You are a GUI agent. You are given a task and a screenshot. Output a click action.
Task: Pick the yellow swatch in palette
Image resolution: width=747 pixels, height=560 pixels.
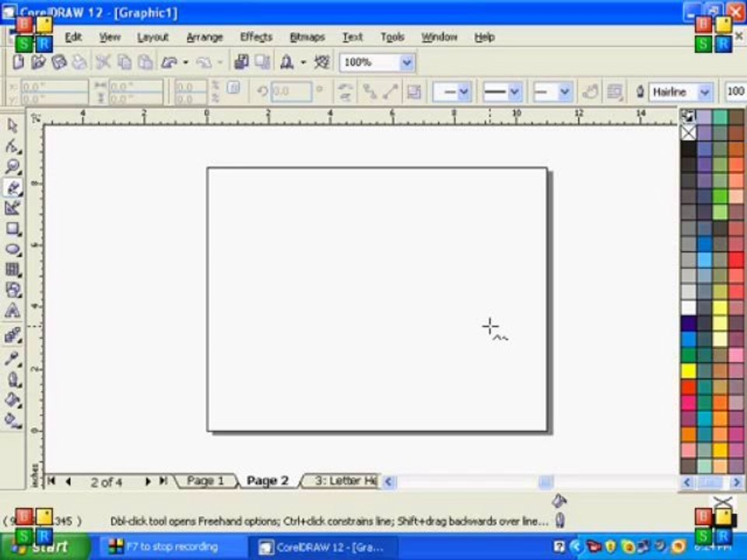click(x=689, y=370)
